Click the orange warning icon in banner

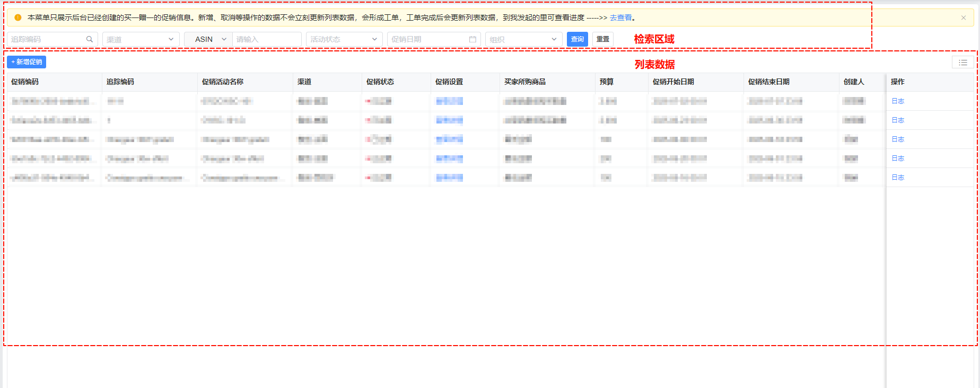click(18, 17)
